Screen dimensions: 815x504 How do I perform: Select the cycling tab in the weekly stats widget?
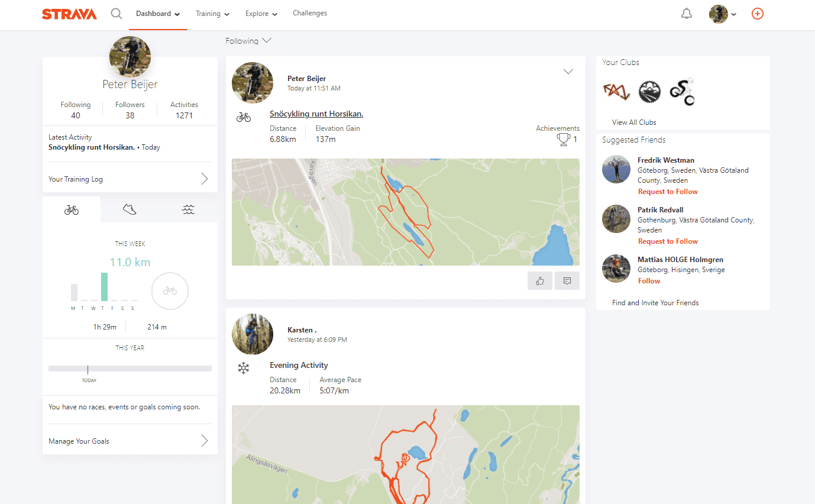tap(71, 209)
